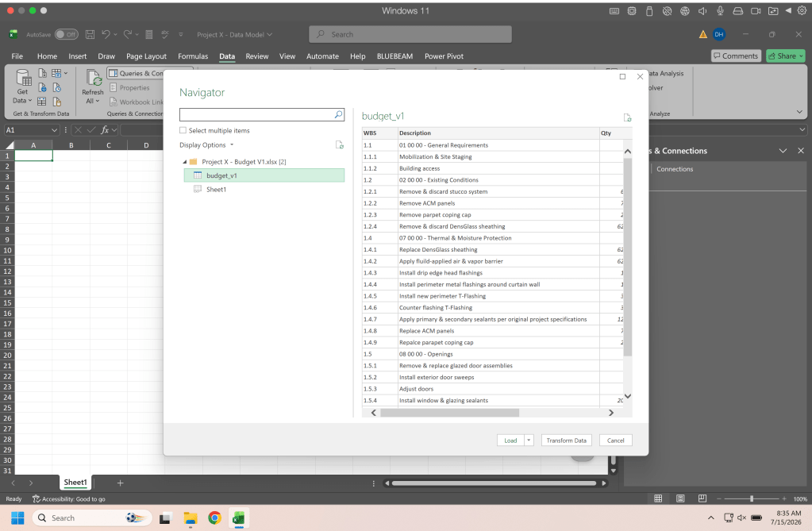Open File Explorer from the taskbar
The height and width of the screenshot is (531, 812).
[190, 518]
